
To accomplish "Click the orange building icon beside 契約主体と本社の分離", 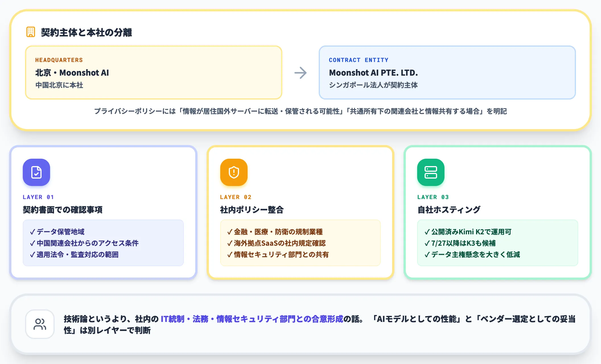I will (x=31, y=32).
